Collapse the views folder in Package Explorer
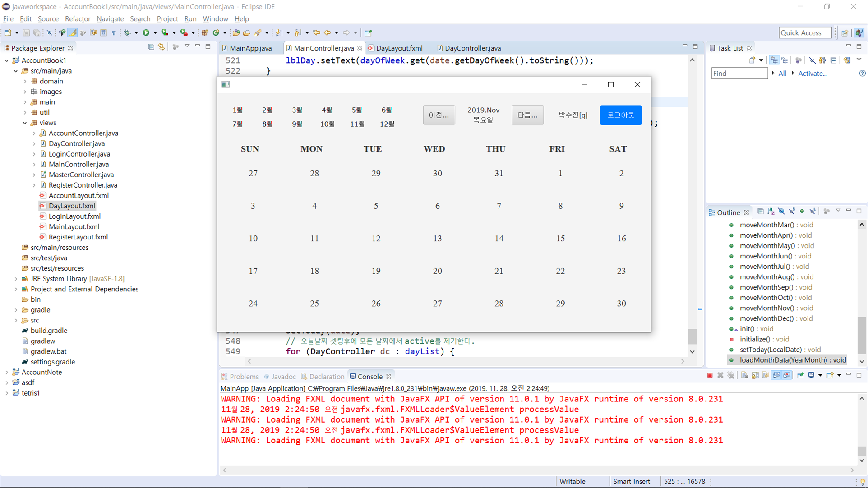This screenshot has width=868, height=488. 25,123
